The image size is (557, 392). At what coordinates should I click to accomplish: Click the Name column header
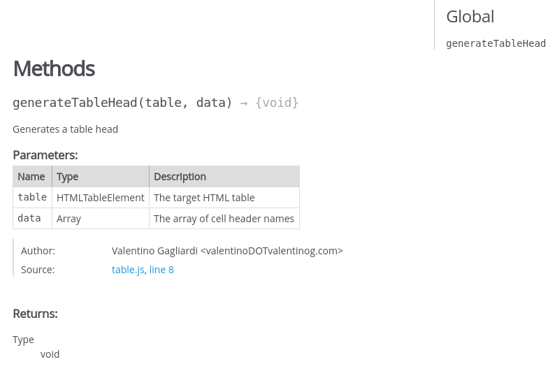[32, 177]
